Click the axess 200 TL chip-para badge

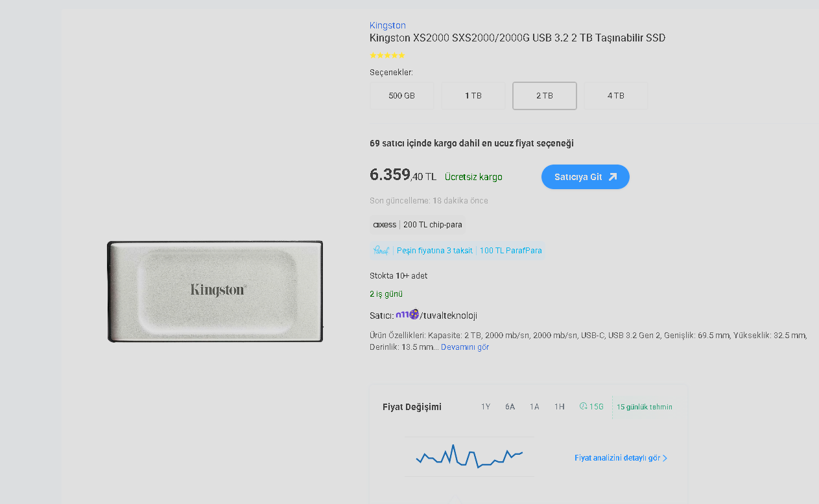418,225
